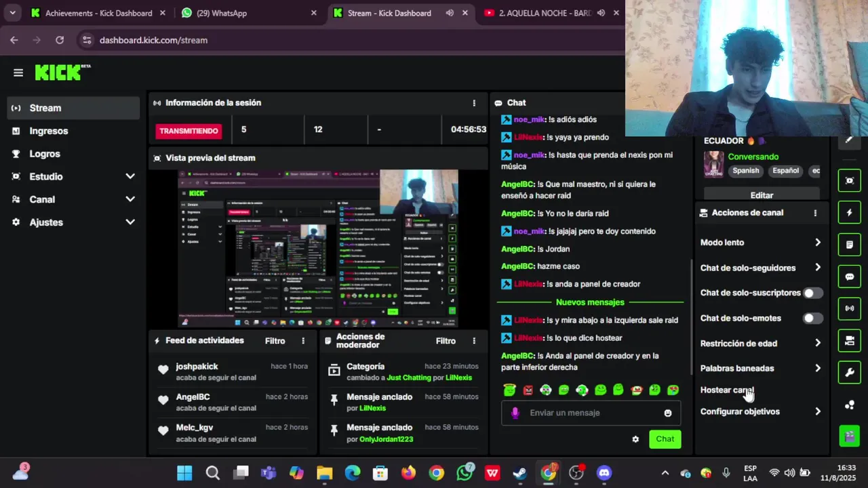Reload the page with the browser refresh button
This screenshot has height=488, width=868.
coord(60,40)
